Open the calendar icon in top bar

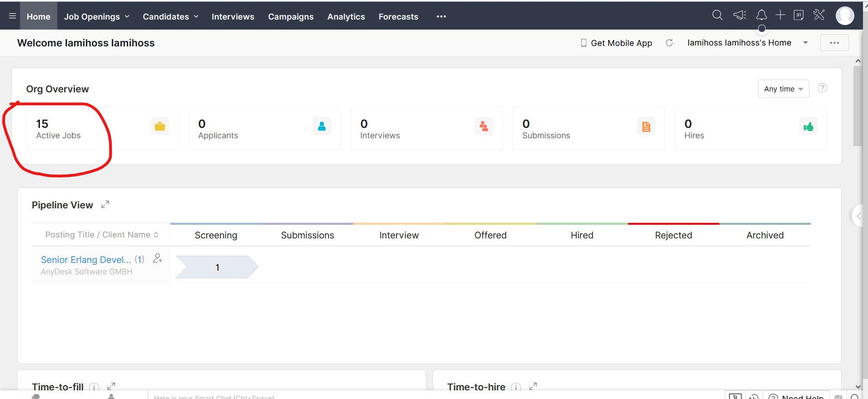pos(798,15)
